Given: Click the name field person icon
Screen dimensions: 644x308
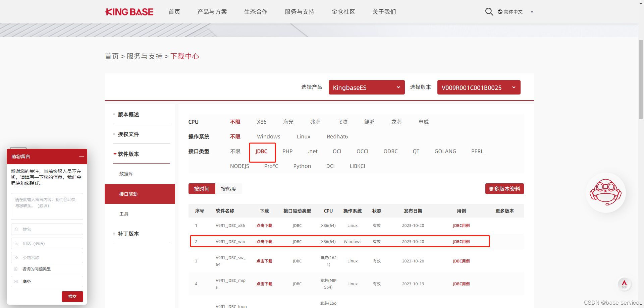Looking at the screenshot, I should click(x=16, y=229).
